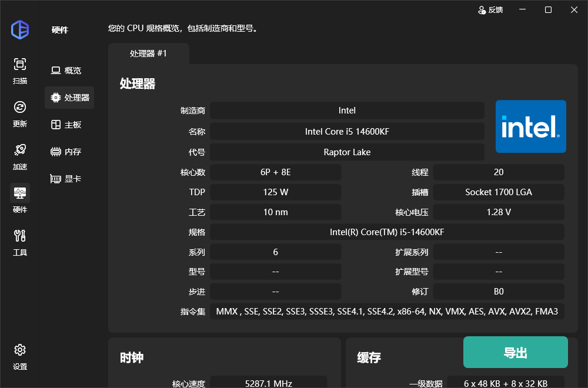The height and width of the screenshot is (388, 588).
Task: Click the 6P + 8E core count value
Action: (x=276, y=172)
